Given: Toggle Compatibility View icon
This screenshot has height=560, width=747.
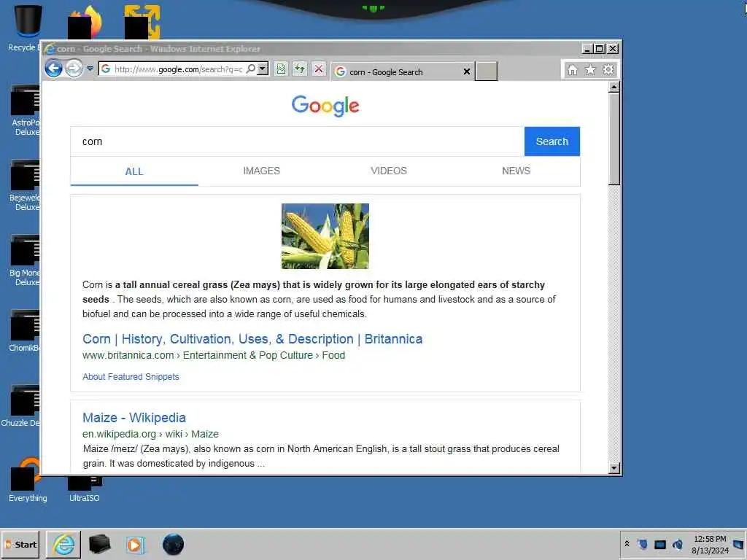Looking at the screenshot, I should coord(281,69).
